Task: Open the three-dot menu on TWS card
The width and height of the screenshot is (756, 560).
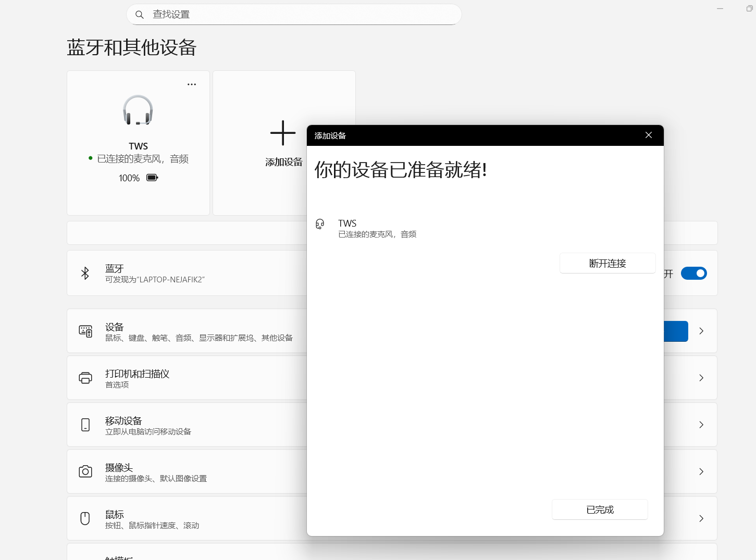Action: [x=192, y=84]
